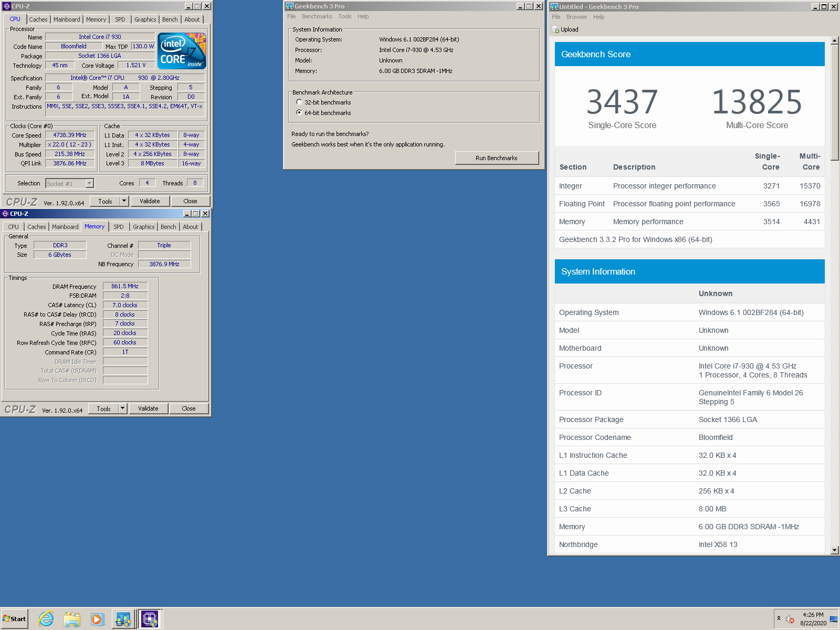840x630 pixels.
Task: Open Browser menu in Geekbench results window
Action: point(576,17)
